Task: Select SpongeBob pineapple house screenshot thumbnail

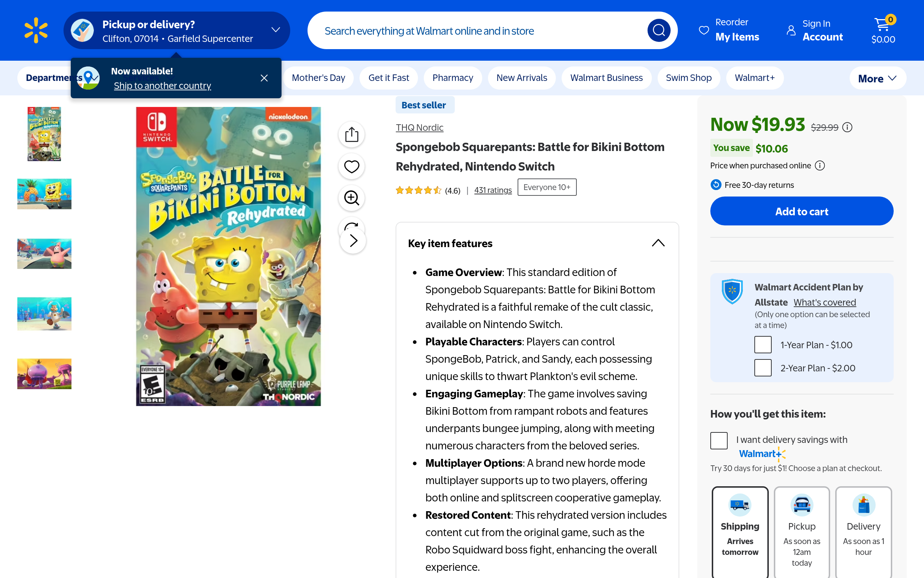Action: (44, 194)
